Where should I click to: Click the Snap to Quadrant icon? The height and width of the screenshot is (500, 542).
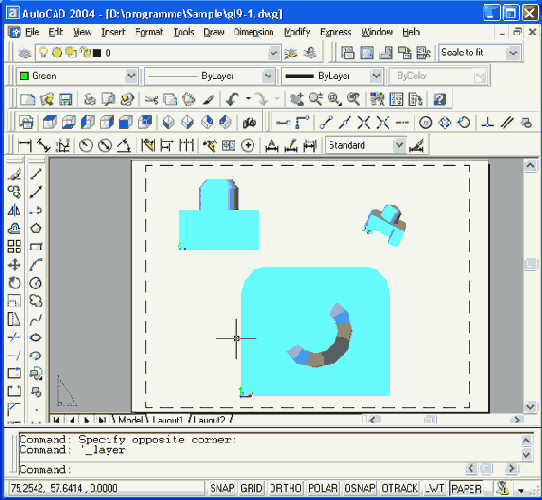click(x=445, y=122)
